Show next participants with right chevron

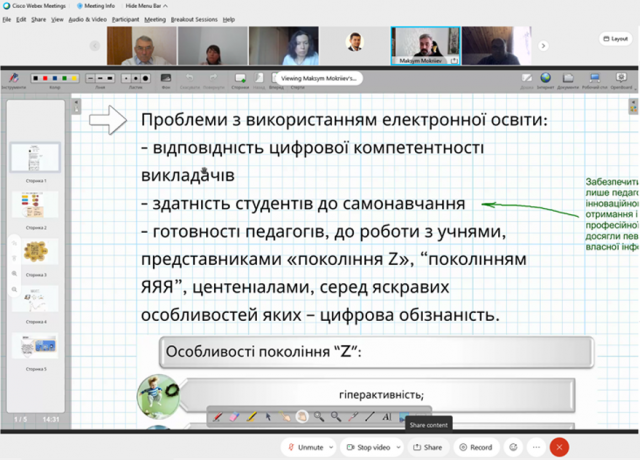pos(543,46)
